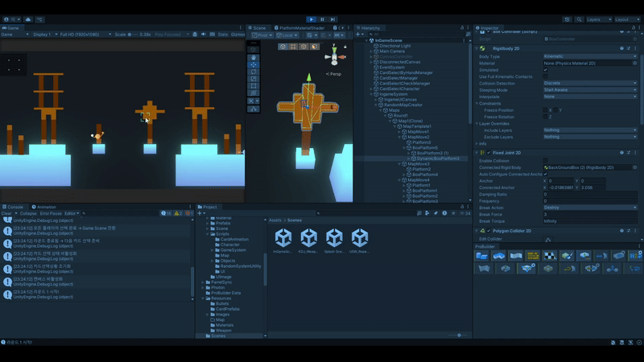644x362 pixels.
Task: Select the Splash Scene asset thumbnail
Action: pyautogui.click(x=334, y=241)
